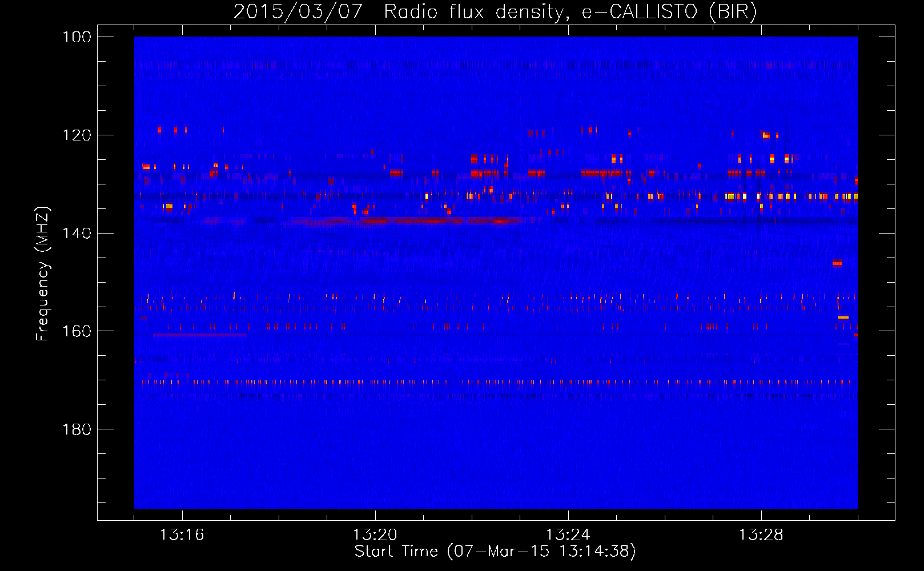Click the 100 frequency tick label
924x571 pixels.
pyautogui.click(x=77, y=37)
